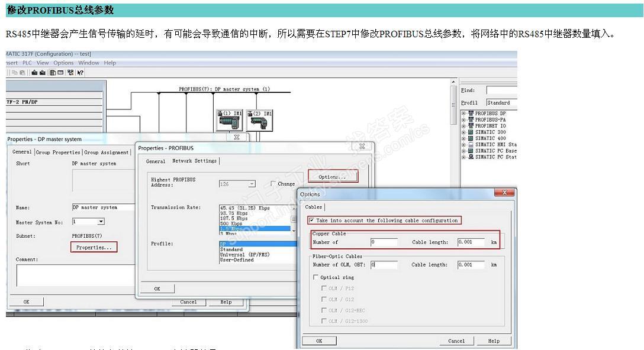Expand the SIMATIC PC Station tree node
Image resolution: width=644 pixels, height=350 pixels.
(x=463, y=157)
